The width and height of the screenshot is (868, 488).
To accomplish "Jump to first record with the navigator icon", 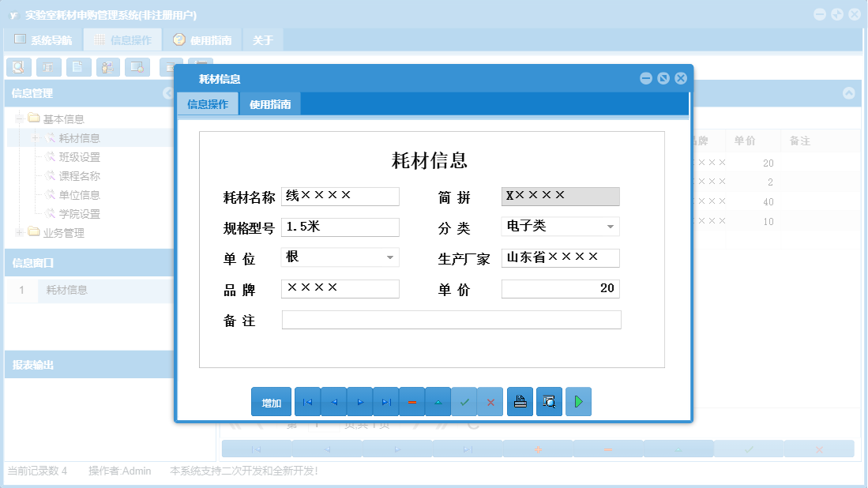I will click(307, 401).
